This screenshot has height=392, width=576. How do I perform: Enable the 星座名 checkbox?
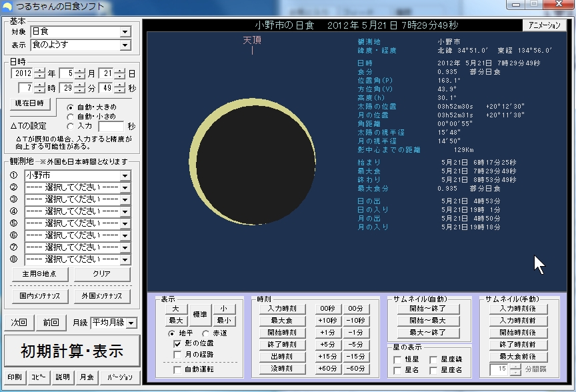[x=433, y=370]
